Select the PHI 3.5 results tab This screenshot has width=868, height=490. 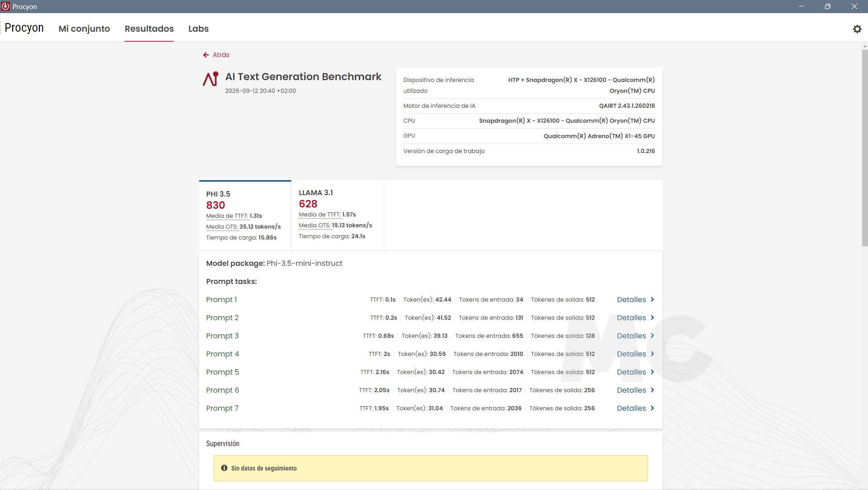click(245, 215)
